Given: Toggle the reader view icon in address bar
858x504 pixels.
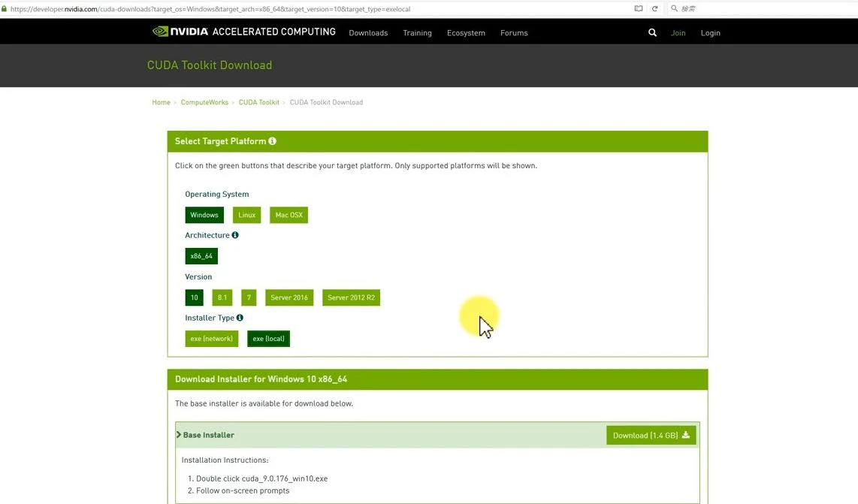Looking at the screenshot, I should (x=638, y=9).
